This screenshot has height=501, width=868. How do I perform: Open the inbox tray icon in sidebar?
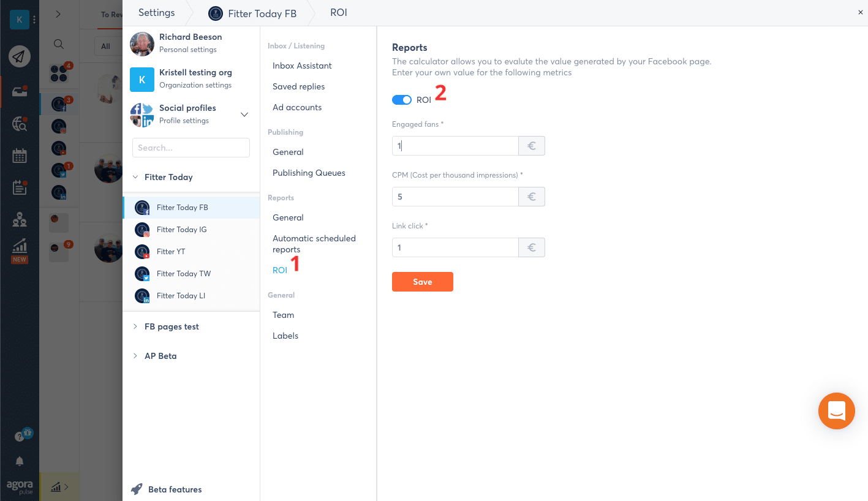click(20, 92)
